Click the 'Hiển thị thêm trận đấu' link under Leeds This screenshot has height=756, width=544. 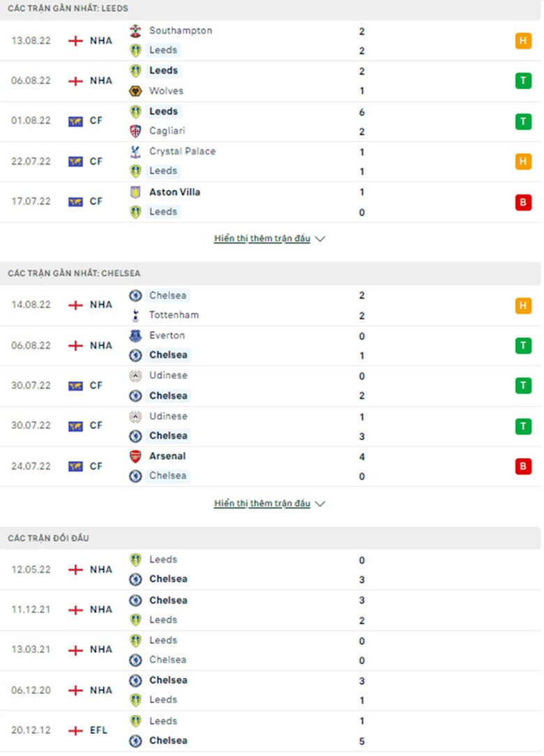(262, 239)
